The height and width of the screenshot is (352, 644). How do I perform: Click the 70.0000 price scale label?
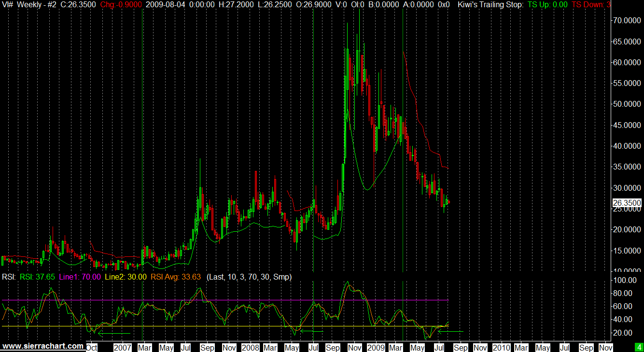coord(627,21)
